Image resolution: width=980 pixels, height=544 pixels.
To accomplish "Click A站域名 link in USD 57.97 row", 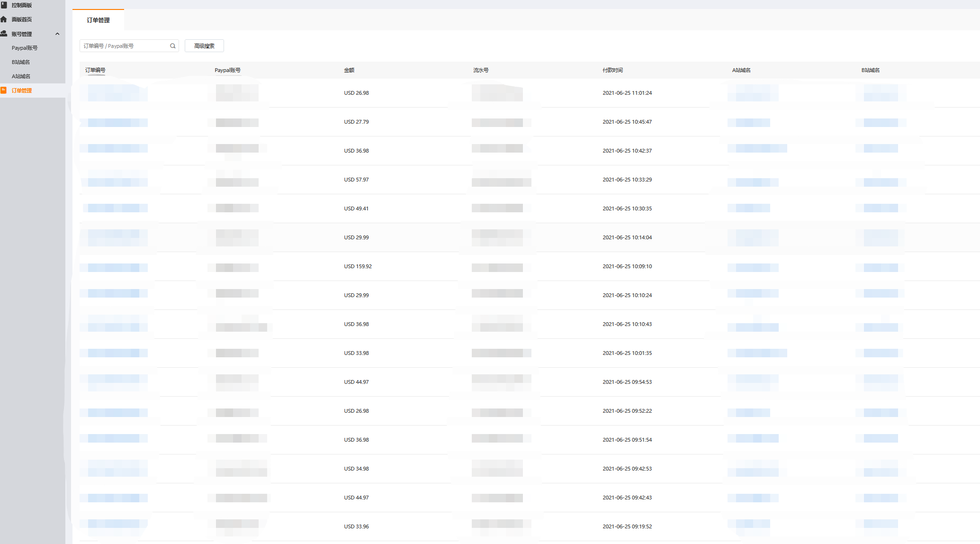I will click(753, 182).
